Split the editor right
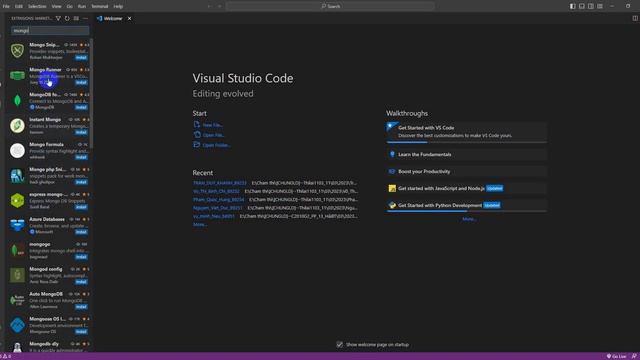This screenshot has height=360, width=640. tap(635, 18)
